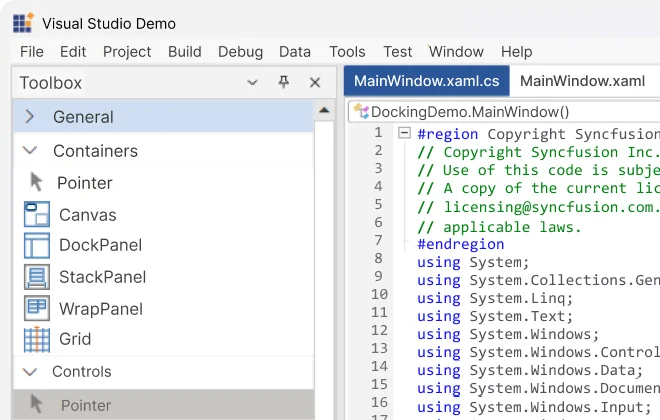
Task: Open the Help menu
Action: 516,52
